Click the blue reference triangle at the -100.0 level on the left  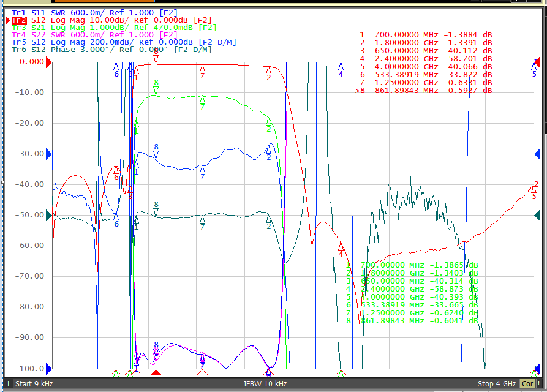49,368
